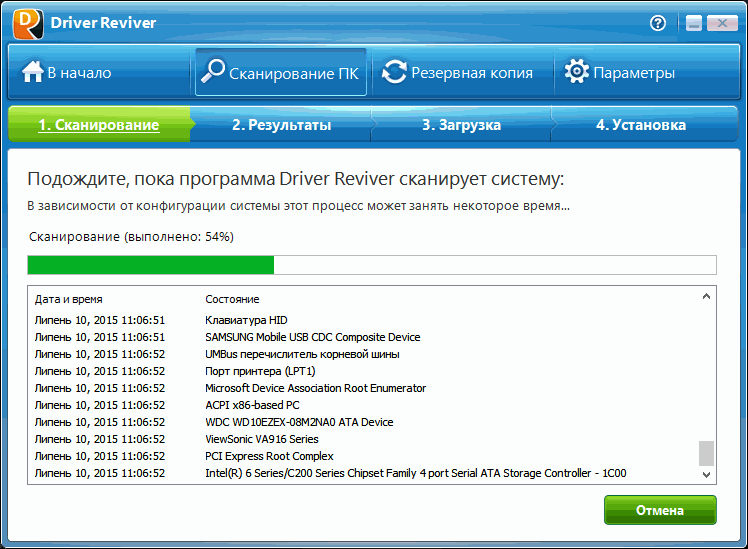The height and width of the screenshot is (549, 748).
Task: Click the Driver Reviver title text
Action: [104, 23]
